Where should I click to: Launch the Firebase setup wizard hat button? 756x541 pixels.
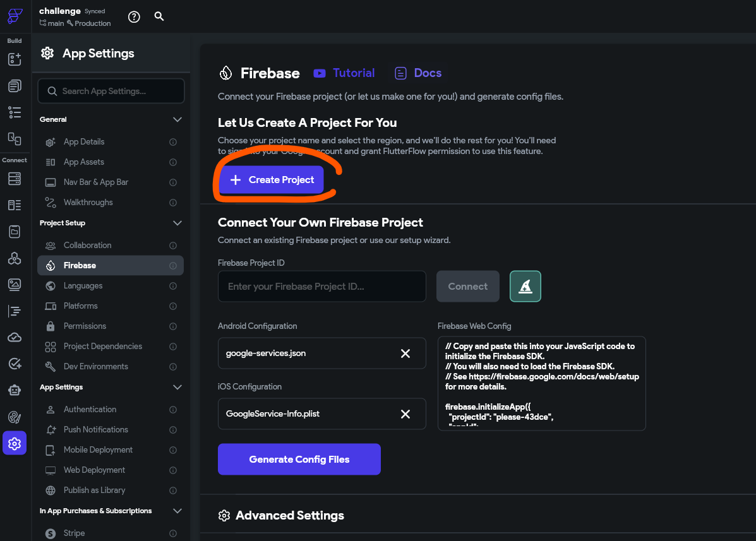[525, 286]
